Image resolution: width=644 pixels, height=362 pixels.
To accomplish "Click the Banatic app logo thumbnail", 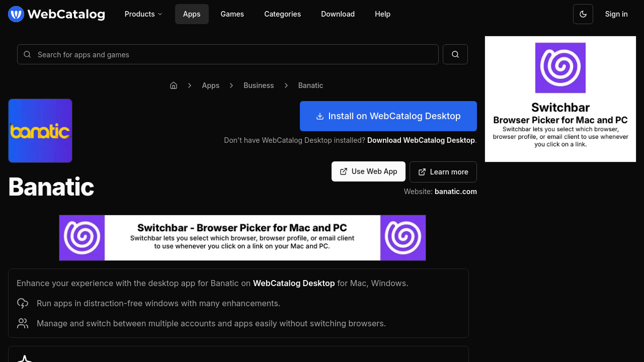I will 40,131.
